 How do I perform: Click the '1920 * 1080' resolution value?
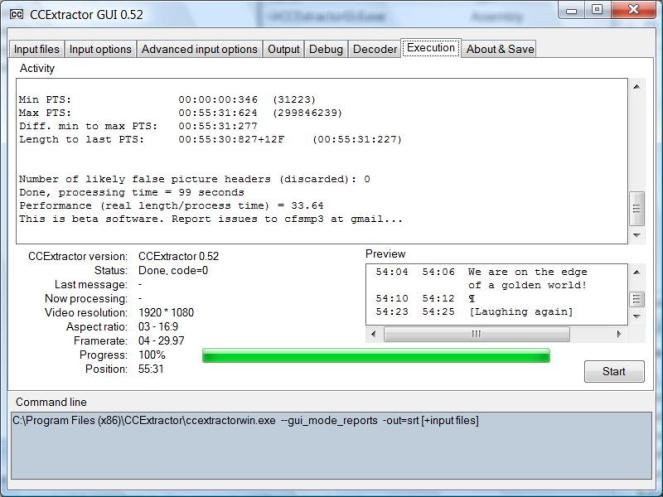[166, 313]
